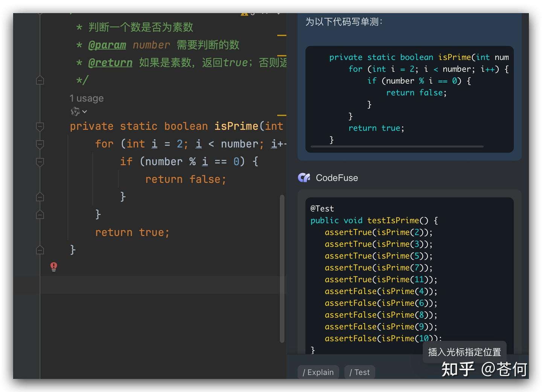Image resolution: width=542 pixels, height=392 pixels.
Task: Click '插入光标指定位置' tooltip button
Action: 464,352
